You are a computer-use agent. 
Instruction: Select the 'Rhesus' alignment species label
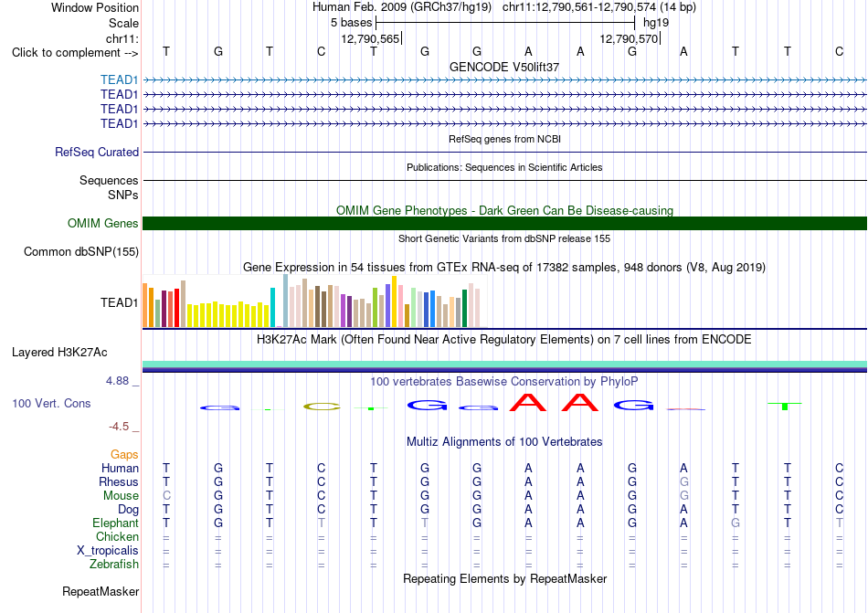click(x=119, y=481)
